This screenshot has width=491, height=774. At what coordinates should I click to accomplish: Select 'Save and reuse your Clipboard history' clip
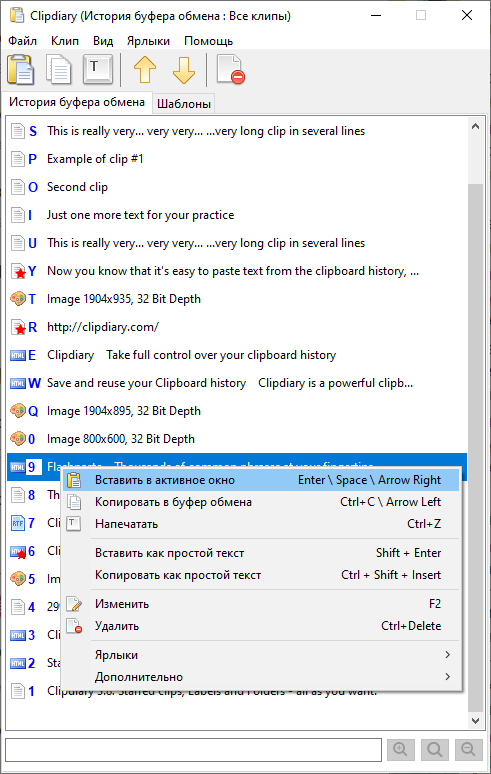[237, 383]
